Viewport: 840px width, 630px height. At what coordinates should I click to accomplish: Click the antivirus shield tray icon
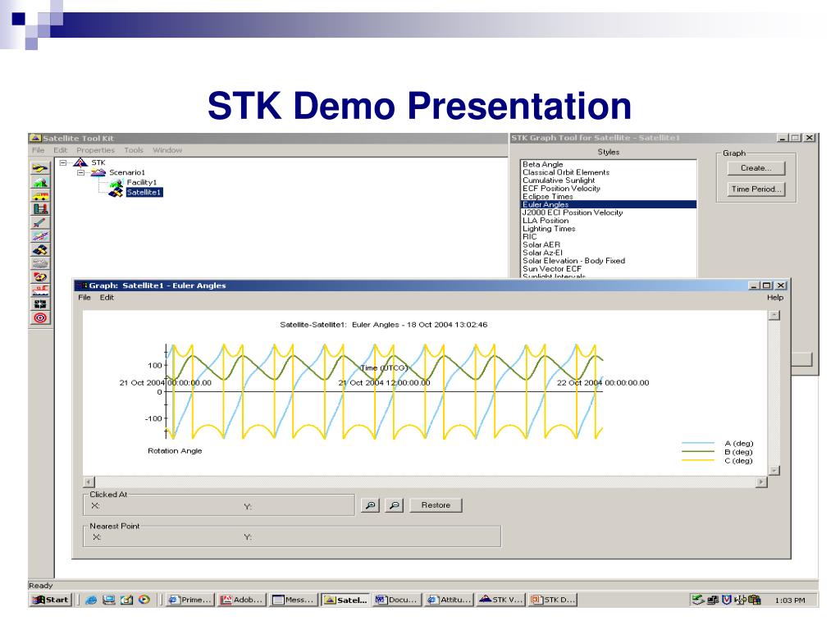[727, 600]
